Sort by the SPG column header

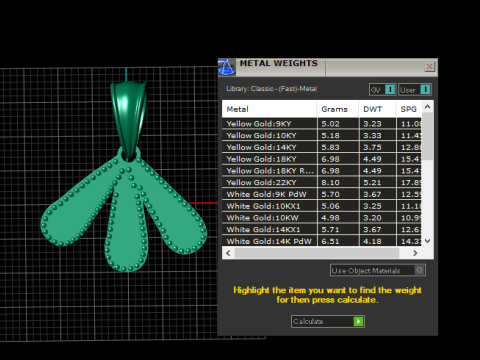pyautogui.click(x=409, y=109)
